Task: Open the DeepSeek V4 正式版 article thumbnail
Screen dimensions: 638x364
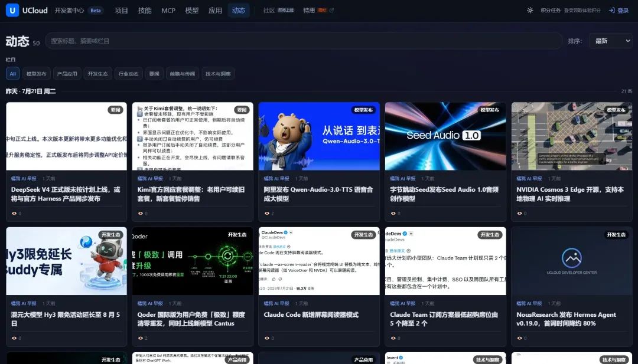Action: point(66,136)
